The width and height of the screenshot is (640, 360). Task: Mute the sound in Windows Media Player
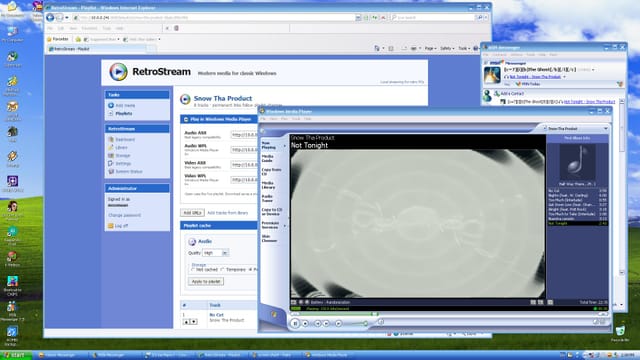coord(338,323)
